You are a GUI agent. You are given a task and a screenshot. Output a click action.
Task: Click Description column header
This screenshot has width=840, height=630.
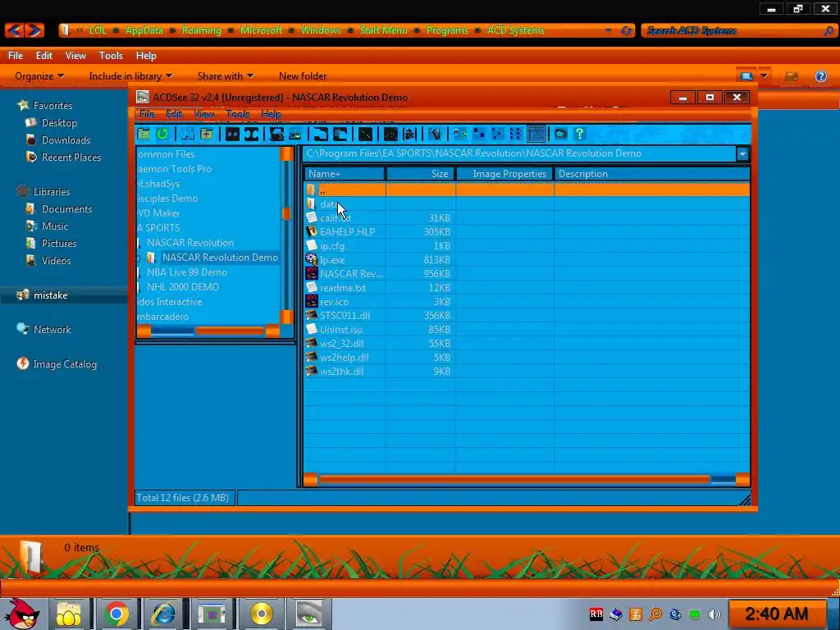[x=652, y=174]
